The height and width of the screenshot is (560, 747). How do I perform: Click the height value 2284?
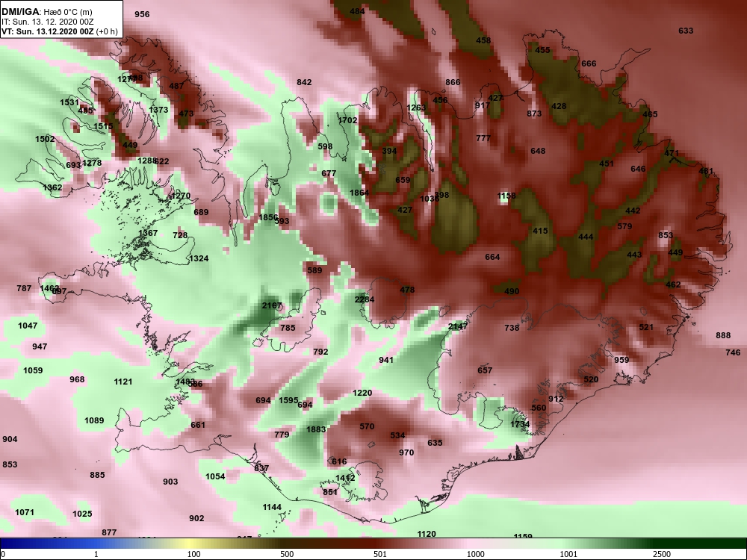tap(365, 299)
